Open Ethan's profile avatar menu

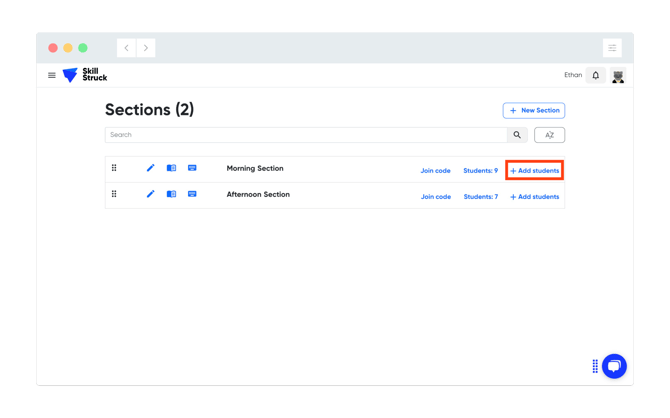tap(618, 76)
